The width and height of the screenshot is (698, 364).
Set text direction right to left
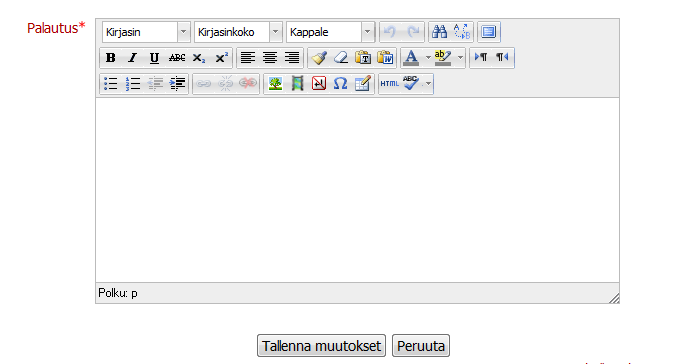pyautogui.click(x=503, y=57)
